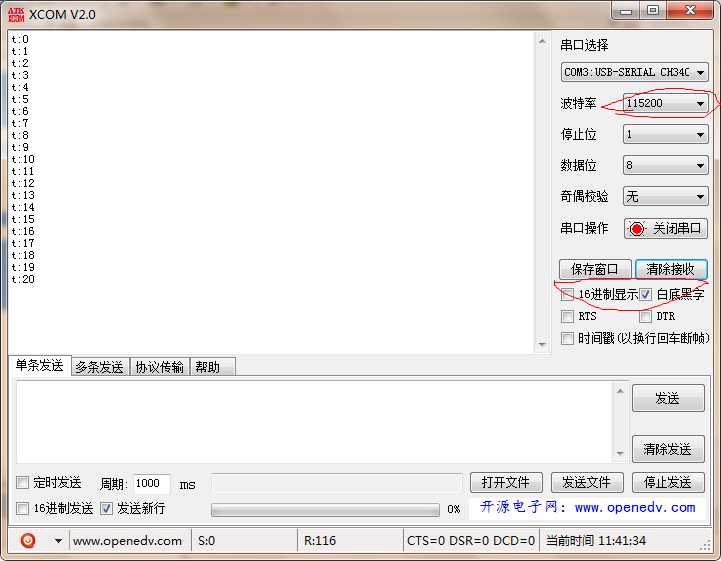Toggle the 发送新行 send newline checkbox
The height and width of the screenshot is (561, 721).
pyautogui.click(x=106, y=508)
